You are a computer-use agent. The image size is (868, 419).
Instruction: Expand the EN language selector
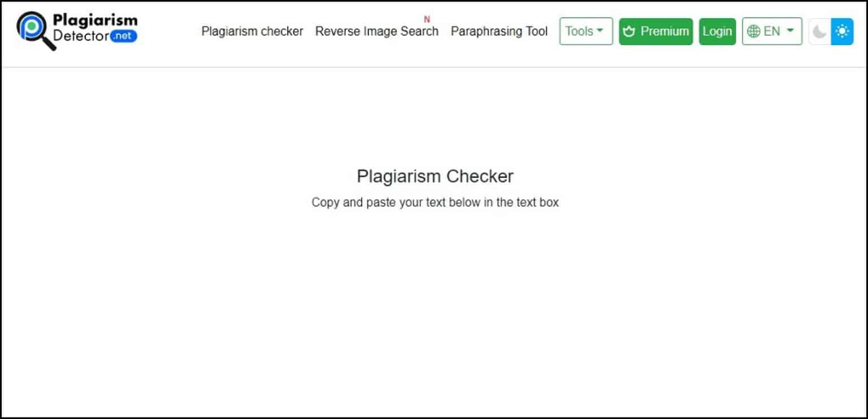(x=771, y=32)
